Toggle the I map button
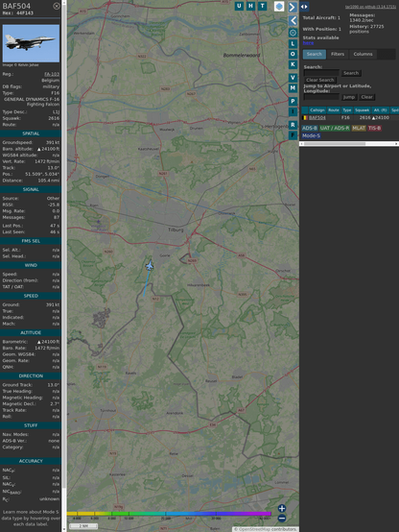Screen dimensions: 399x532 [293, 111]
